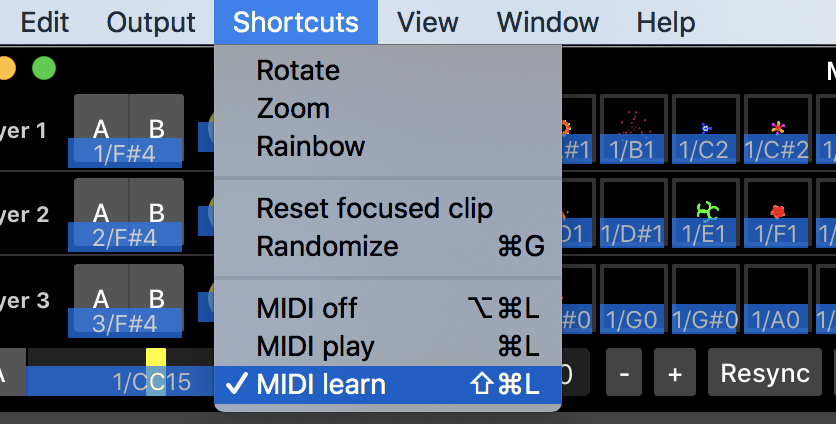Viewport: 836px width, 424px height.
Task: Choose the clip slot labeled 1/G#0
Action: tap(706, 299)
